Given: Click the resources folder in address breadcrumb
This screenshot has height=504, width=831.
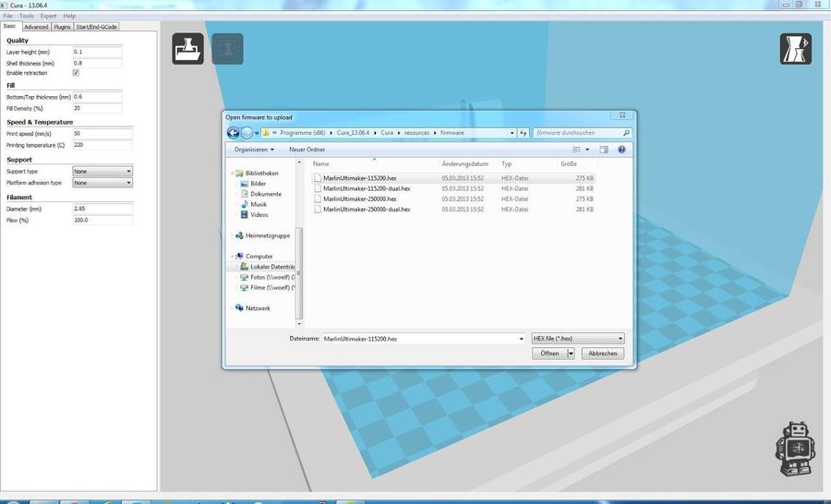Looking at the screenshot, I should tap(416, 133).
